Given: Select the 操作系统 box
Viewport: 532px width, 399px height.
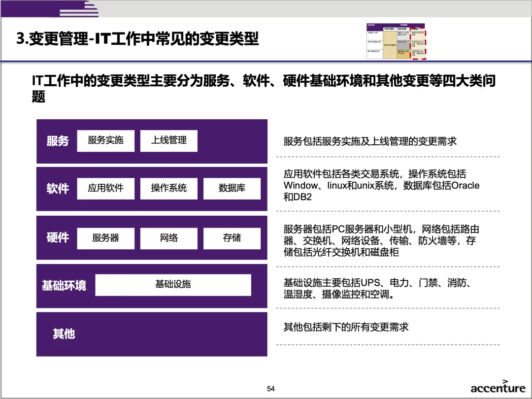Looking at the screenshot, I should click(x=168, y=188).
